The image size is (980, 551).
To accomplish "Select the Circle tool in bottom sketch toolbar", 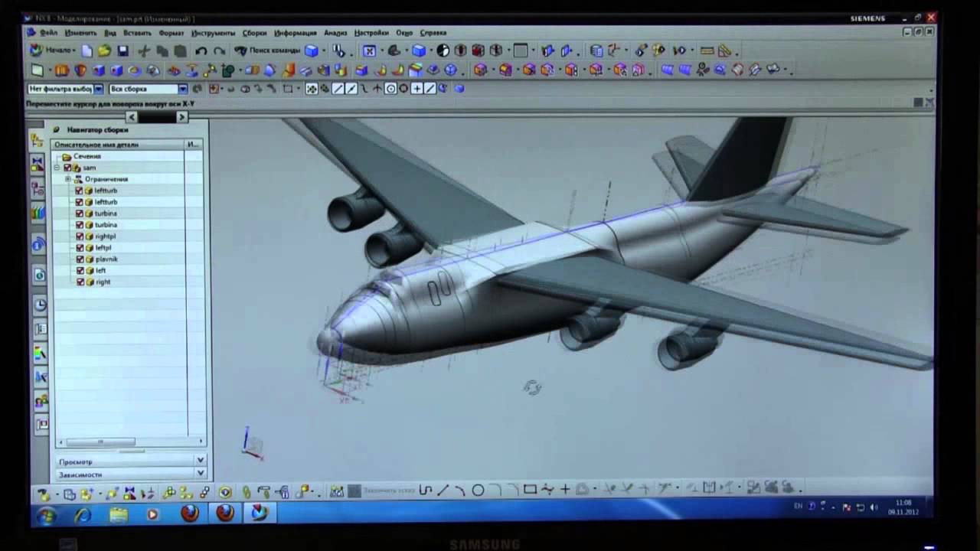I will pos(478,490).
